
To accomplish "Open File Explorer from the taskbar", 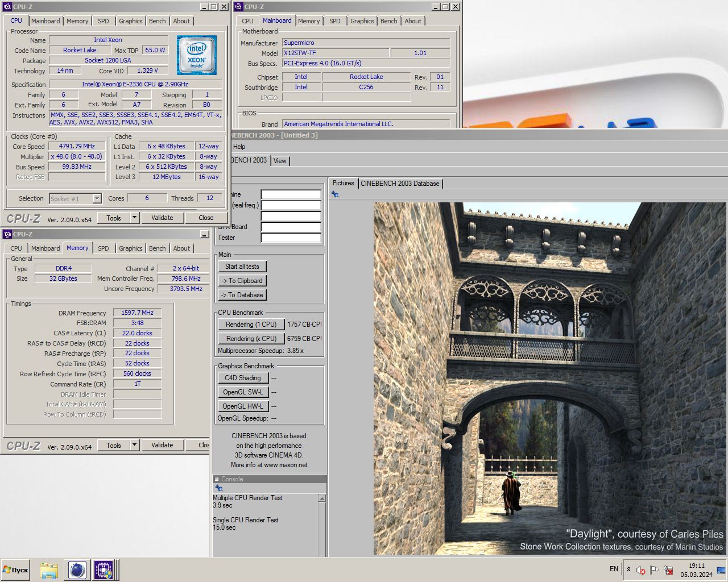I will coord(49,570).
